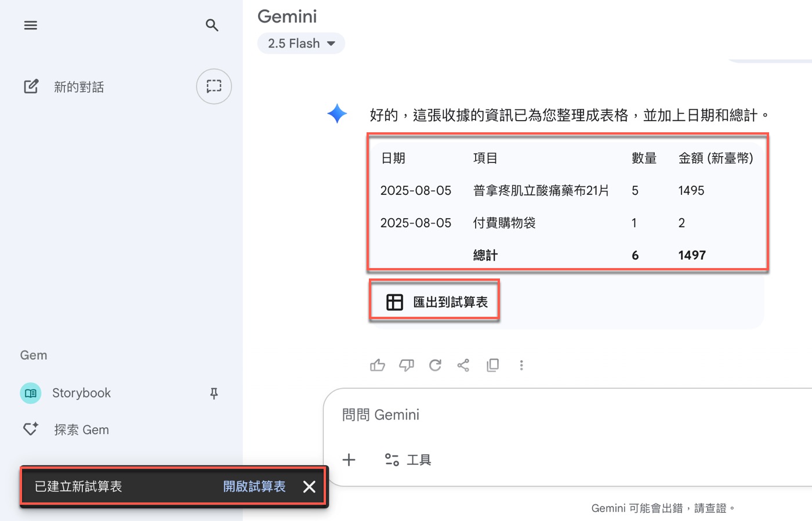Give thumbs down to the response
The image size is (812, 521).
(x=407, y=365)
